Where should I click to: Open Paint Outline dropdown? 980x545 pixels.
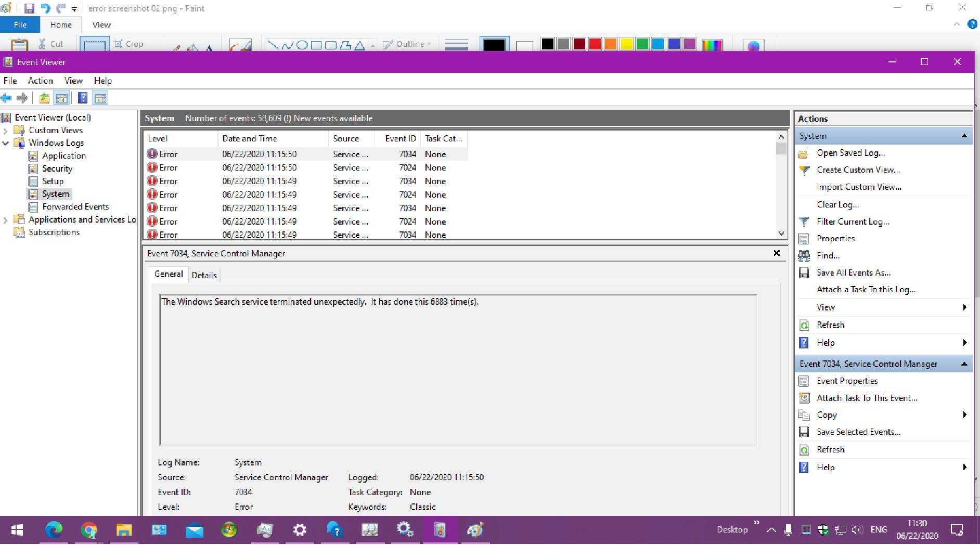407,44
